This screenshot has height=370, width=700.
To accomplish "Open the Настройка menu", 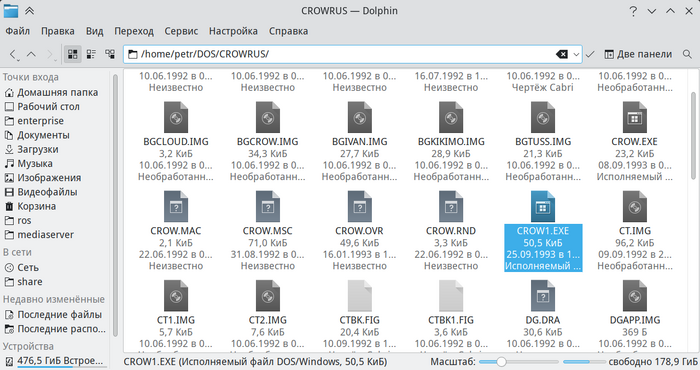I will 233,31.
